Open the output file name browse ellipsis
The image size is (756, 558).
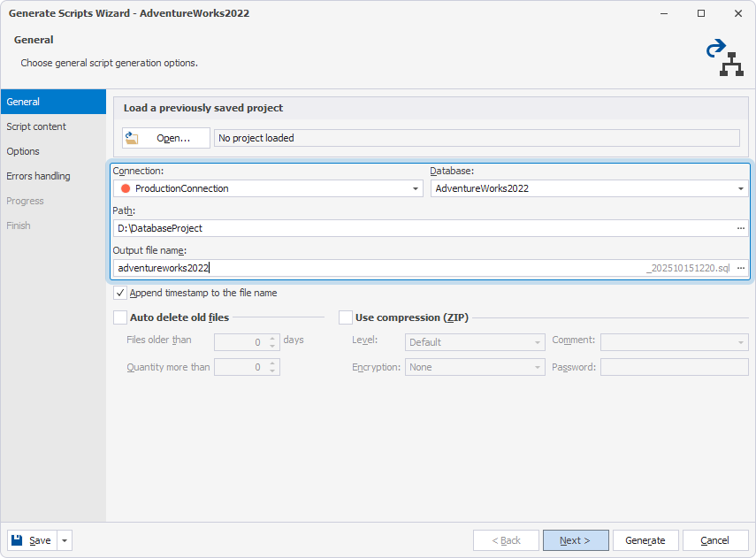tap(739, 267)
